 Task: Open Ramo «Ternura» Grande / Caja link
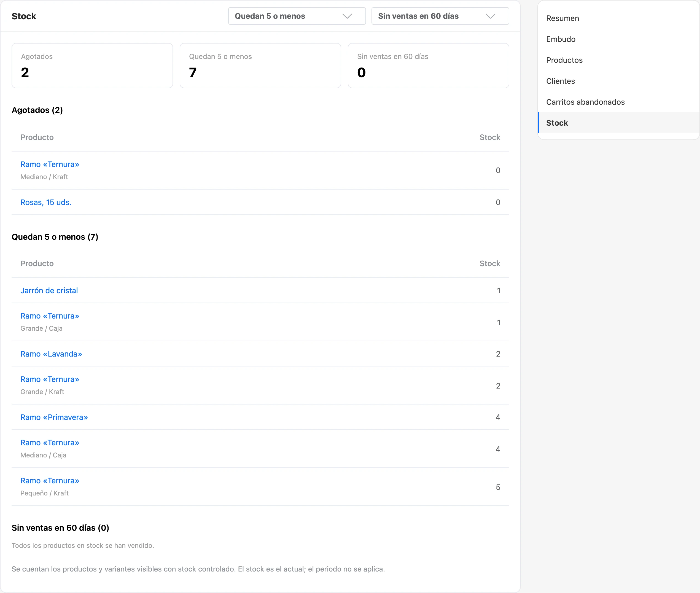click(50, 316)
